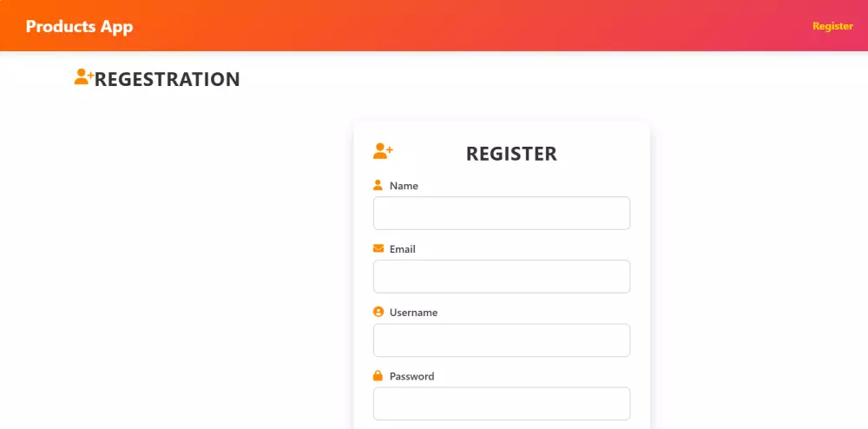868x429 pixels.
Task: Focus the Password input field
Action: click(x=501, y=404)
